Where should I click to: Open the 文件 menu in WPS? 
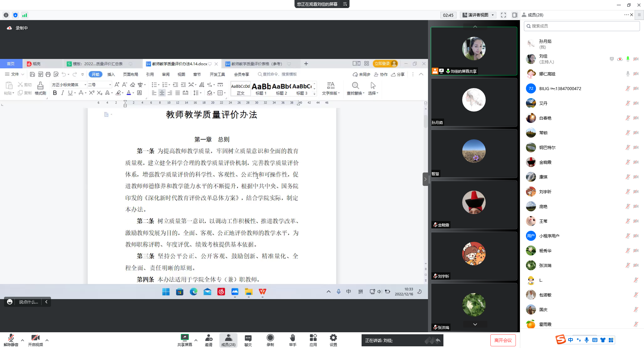pyautogui.click(x=14, y=74)
